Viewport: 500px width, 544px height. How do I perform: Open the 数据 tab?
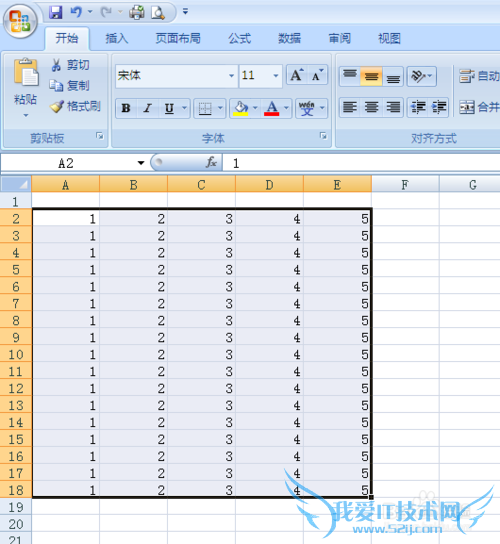289,38
